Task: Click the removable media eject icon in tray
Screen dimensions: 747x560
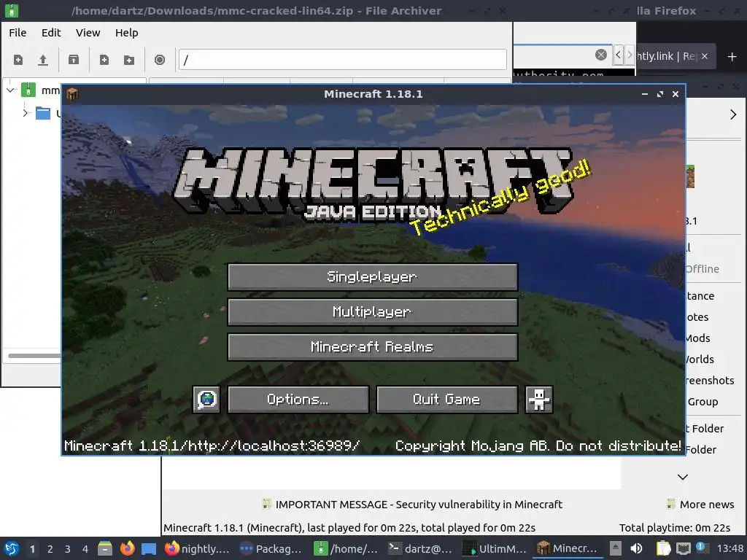Action: [616, 548]
